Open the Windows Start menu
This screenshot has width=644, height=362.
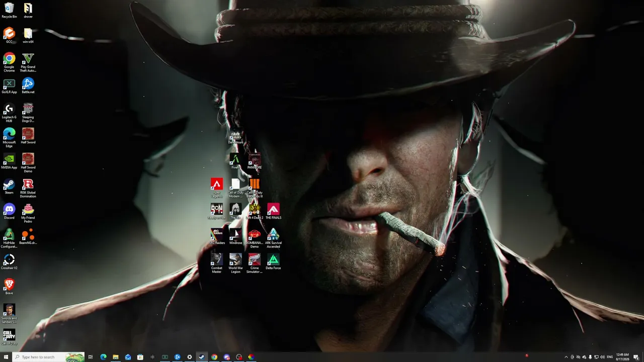tap(6, 357)
